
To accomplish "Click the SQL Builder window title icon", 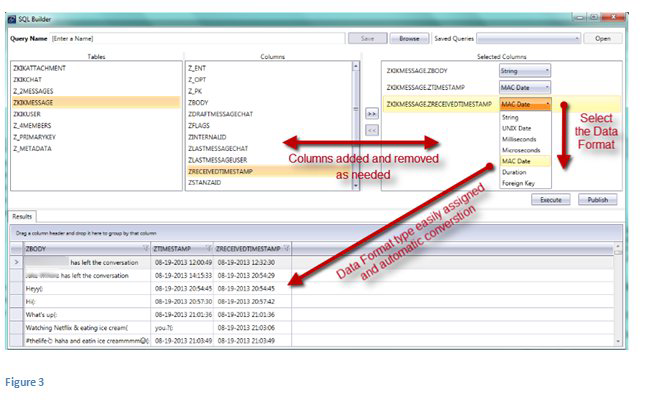I will (x=14, y=19).
